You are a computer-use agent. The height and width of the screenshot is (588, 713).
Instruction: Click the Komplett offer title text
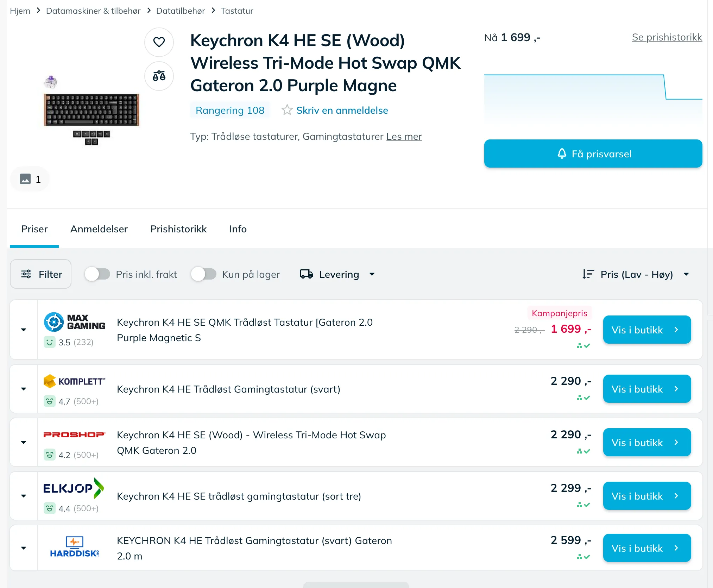[x=228, y=389]
